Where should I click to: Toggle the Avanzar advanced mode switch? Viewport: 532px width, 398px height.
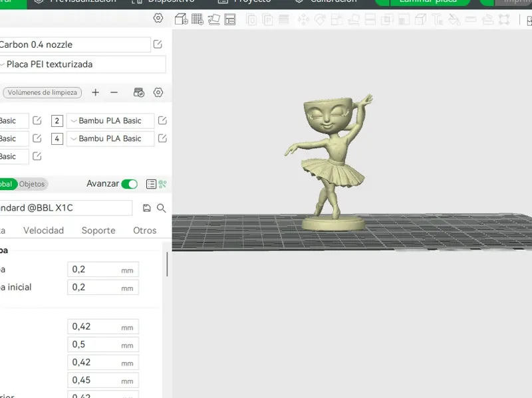(x=129, y=184)
